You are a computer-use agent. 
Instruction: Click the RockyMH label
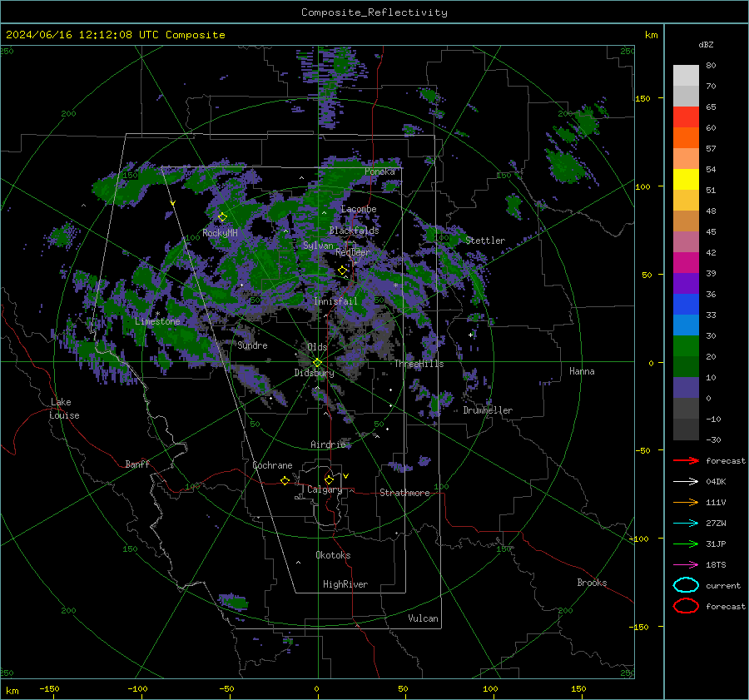[x=220, y=233]
